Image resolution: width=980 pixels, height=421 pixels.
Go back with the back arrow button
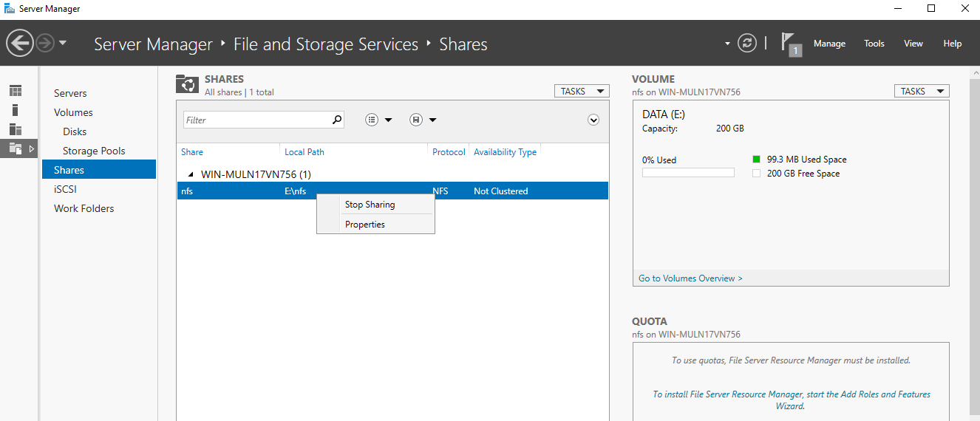(x=20, y=44)
